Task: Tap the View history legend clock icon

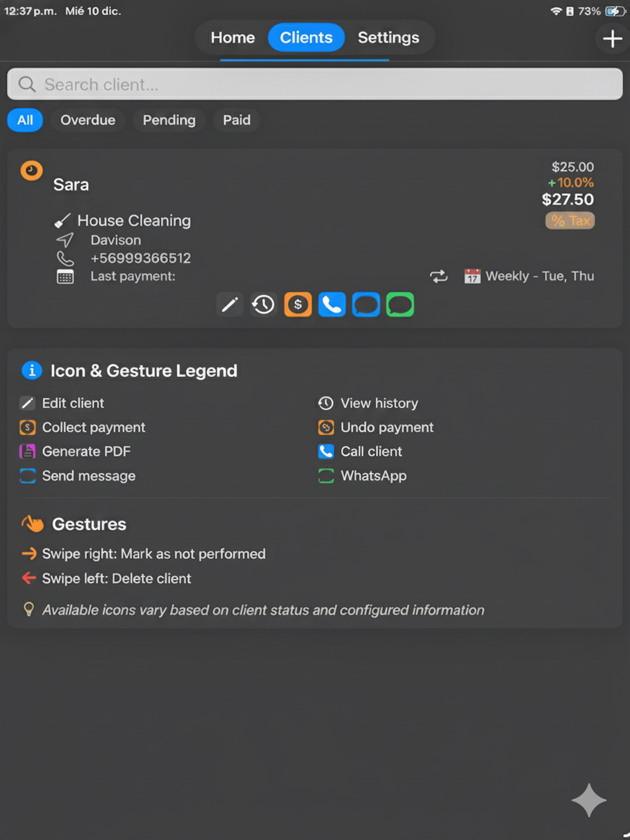Action: pyautogui.click(x=326, y=403)
